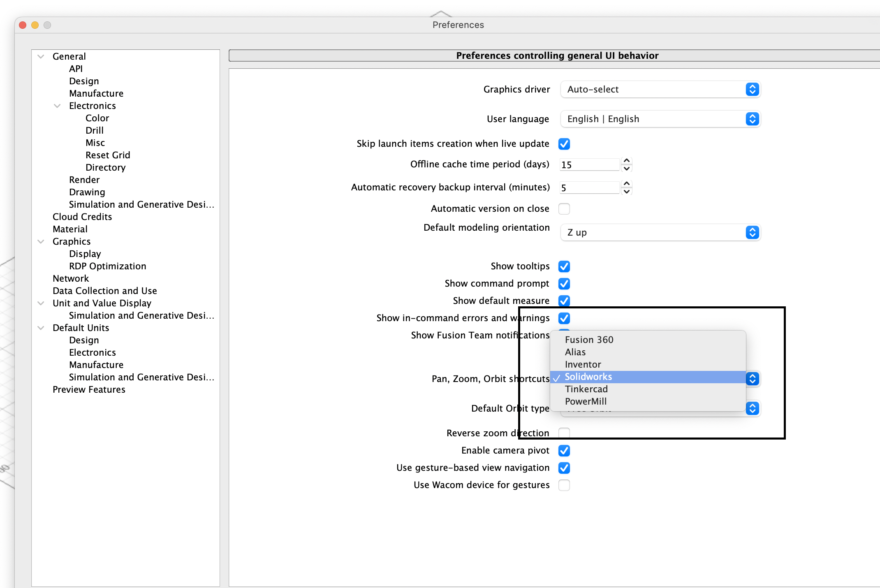Collapse the General tree node
Viewport: 880px width, 588px height.
41,57
